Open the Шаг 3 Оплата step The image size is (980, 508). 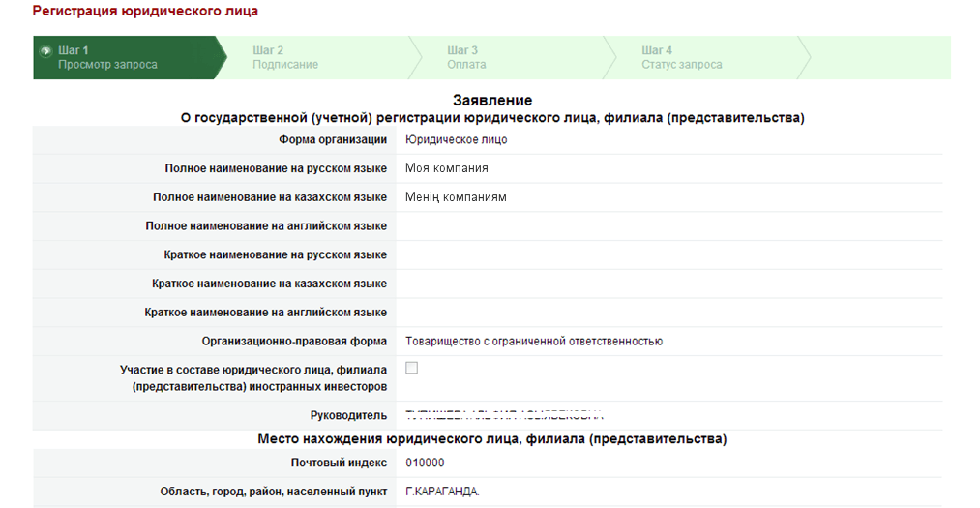513,57
